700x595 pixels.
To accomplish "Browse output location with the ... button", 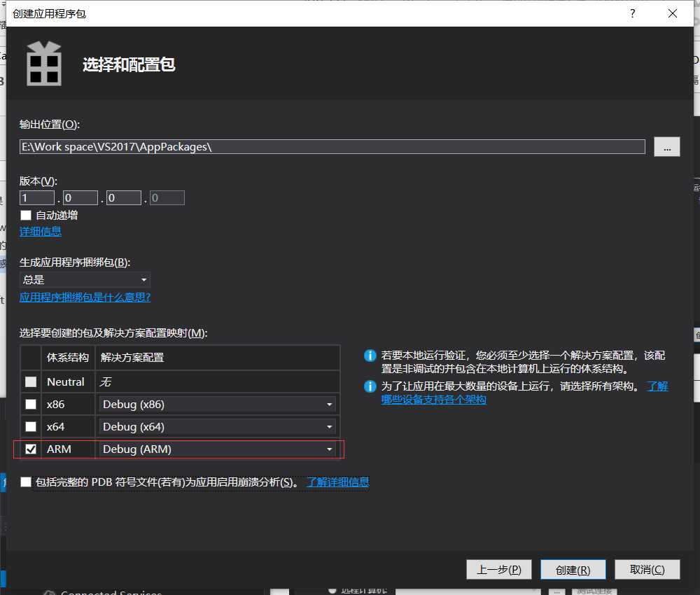I will point(666,147).
